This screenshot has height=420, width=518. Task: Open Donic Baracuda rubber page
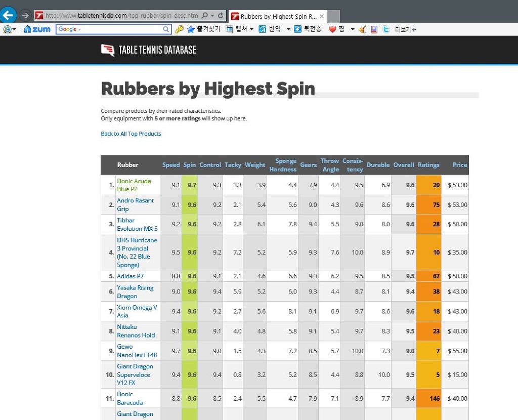[x=130, y=398]
